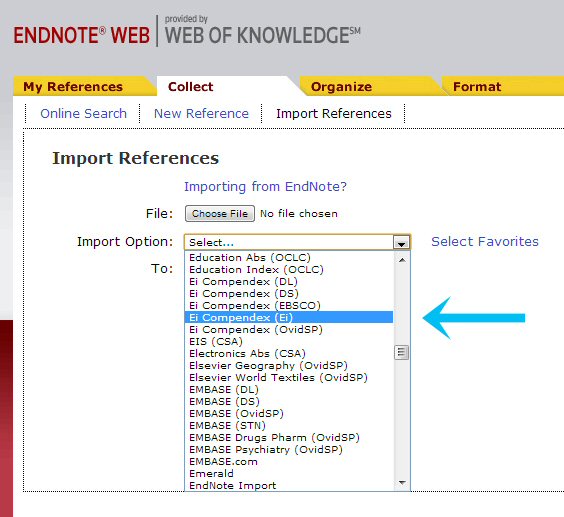Click the list scrollbar up arrow
Viewport: 564px width, 517px height.
(x=402, y=260)
